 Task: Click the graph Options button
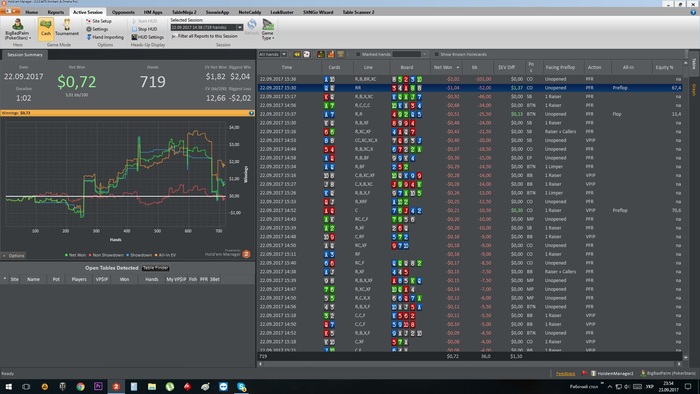[14, 256]
